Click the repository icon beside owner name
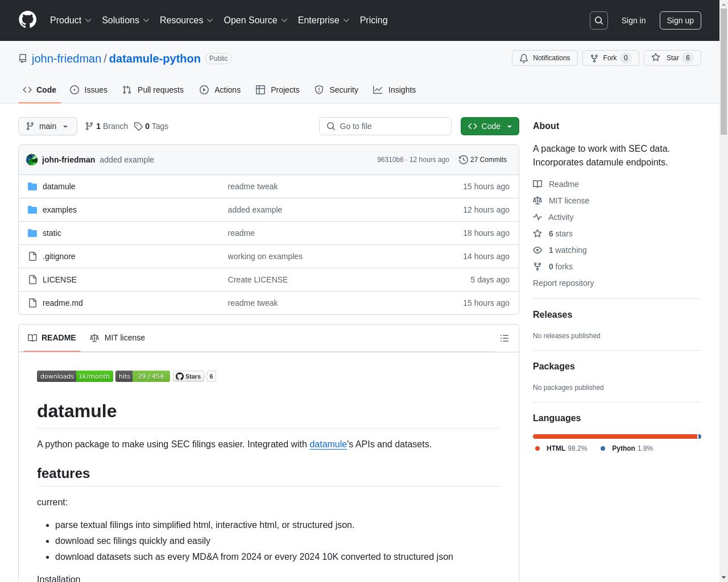 (x=23, y=59)
